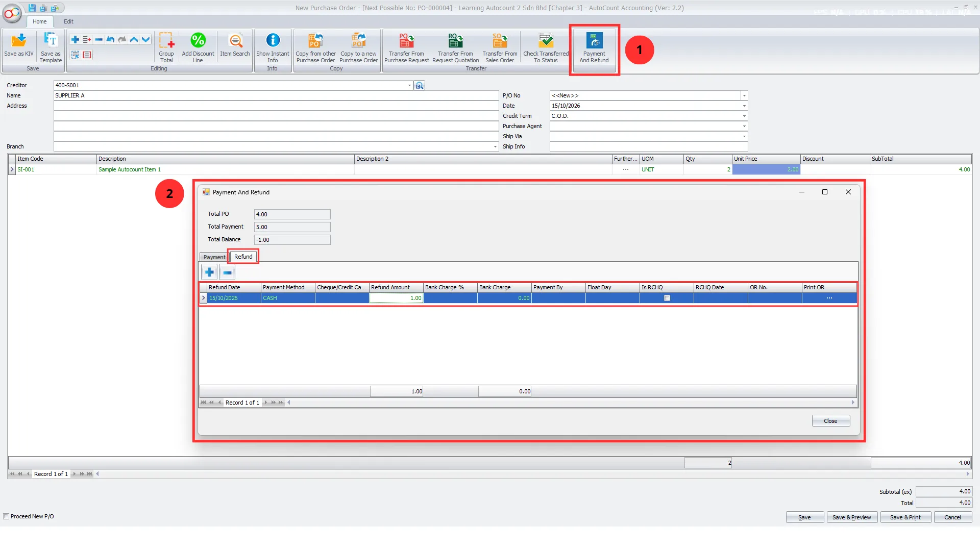Click the Bank Charge column header
The height and width of the screenshot is (551, 980).
(x=504, y=287)
